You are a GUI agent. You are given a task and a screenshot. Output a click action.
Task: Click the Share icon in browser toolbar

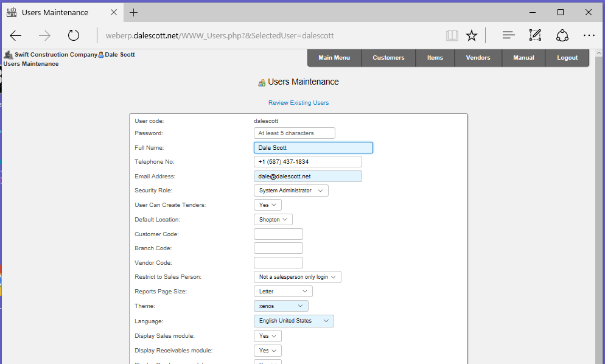click(x=562, y=35)
